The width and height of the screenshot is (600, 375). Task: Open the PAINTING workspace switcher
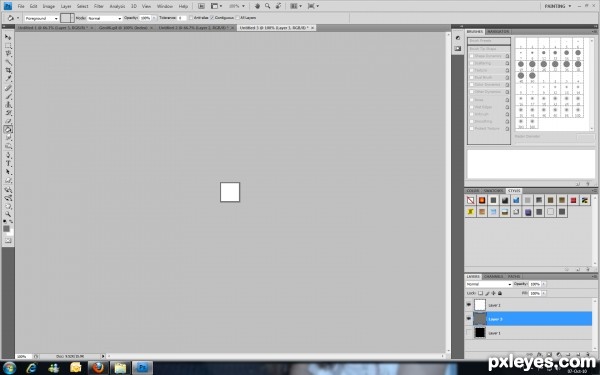(x=558, y=6)
